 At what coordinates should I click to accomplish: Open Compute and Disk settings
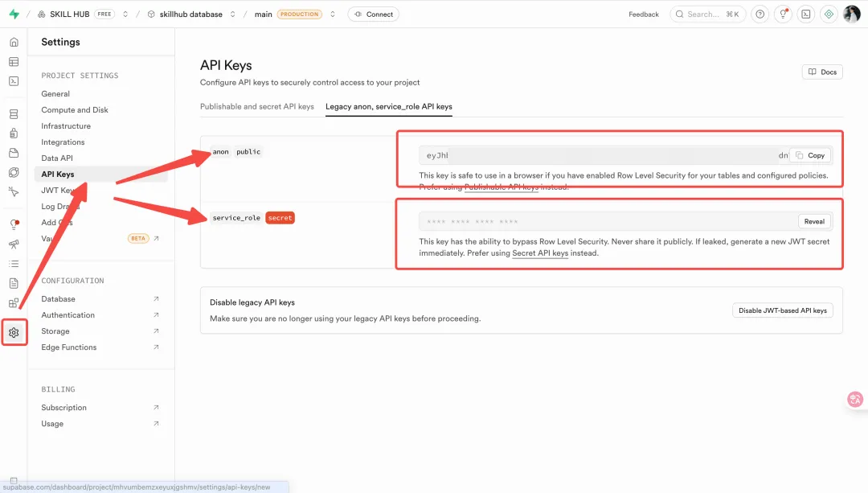75,110
